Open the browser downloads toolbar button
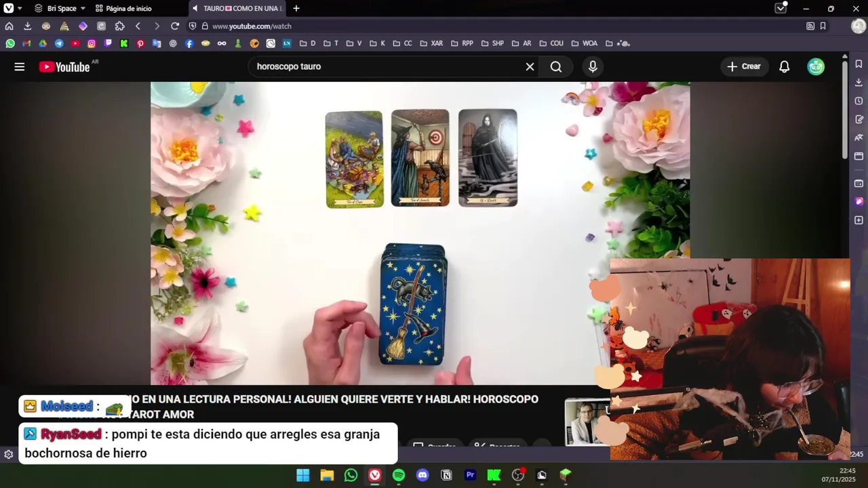 (27, 26)
